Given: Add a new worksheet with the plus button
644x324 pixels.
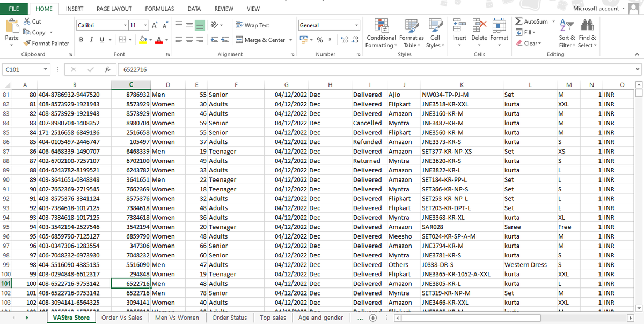Looking at the screenshot, I should click(373, 318).
